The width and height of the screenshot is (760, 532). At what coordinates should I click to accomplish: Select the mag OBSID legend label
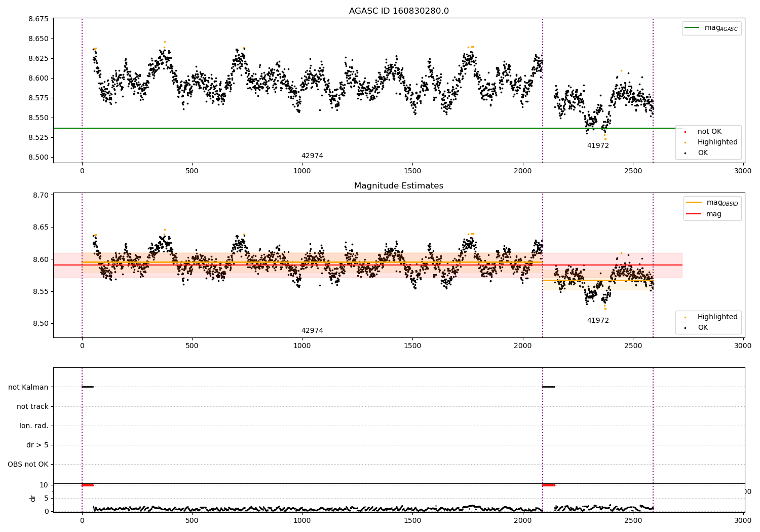pyautogui.click(x=722, y=203)
